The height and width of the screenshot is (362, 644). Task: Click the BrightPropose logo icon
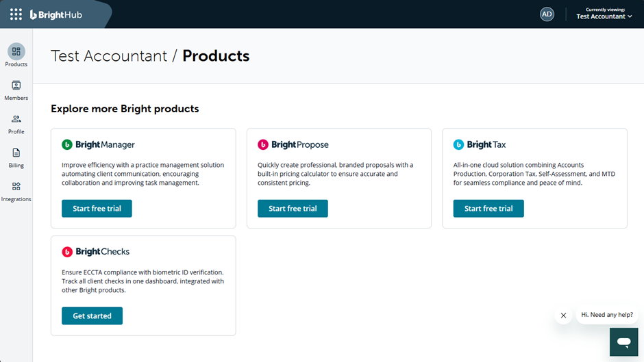click(263, 144)
